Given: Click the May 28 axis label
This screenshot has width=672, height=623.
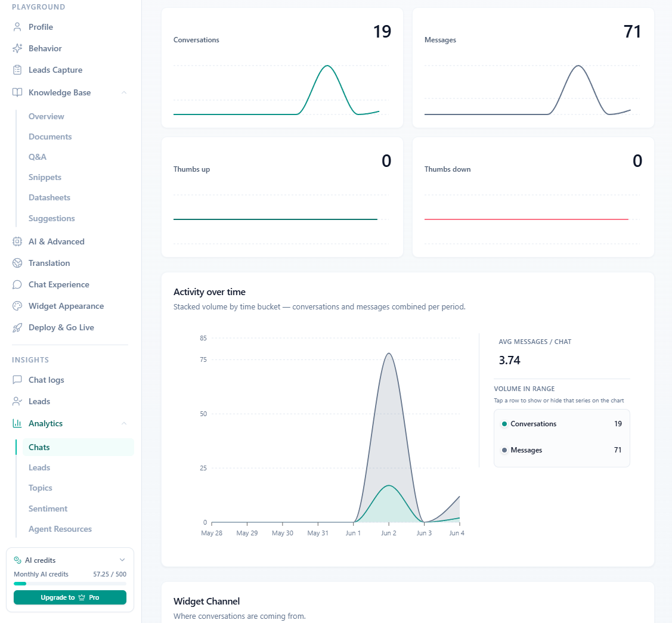Looking at the screenshot, I should 212,533.
